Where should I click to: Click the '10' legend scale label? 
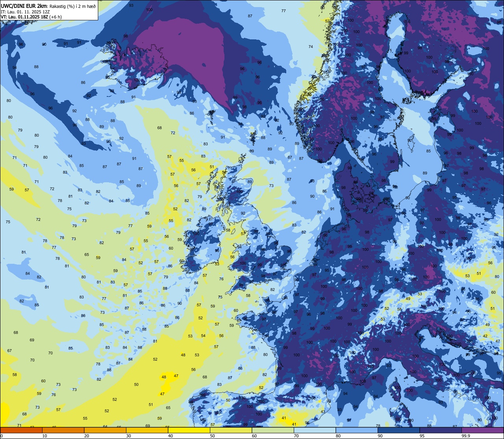[44, 436]
